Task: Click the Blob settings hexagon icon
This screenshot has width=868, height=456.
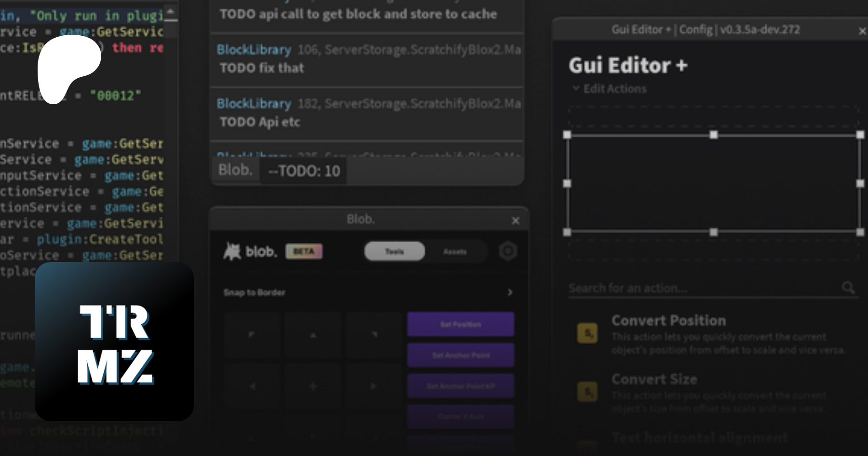Action: click(508, 251)
